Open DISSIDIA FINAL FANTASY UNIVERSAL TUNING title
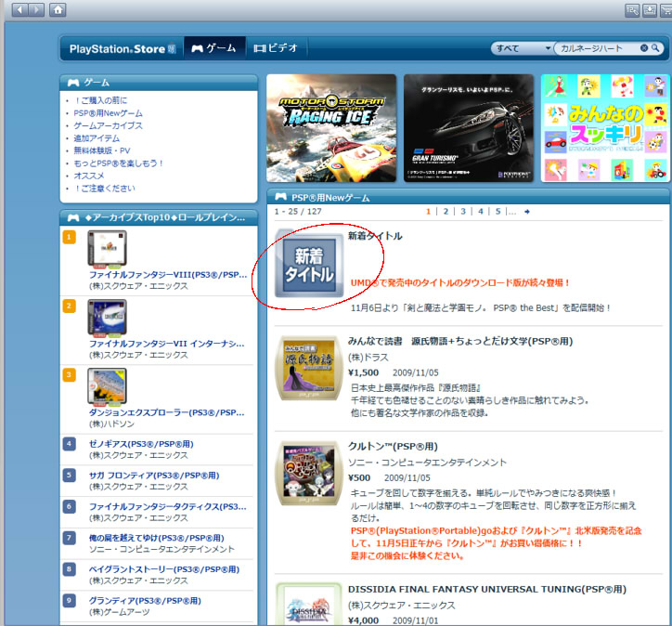 pos(487,590)
